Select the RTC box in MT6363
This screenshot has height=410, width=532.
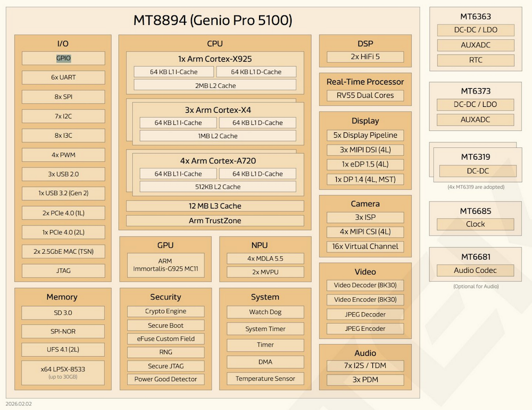pyautogui.click(x=475, y=60)
